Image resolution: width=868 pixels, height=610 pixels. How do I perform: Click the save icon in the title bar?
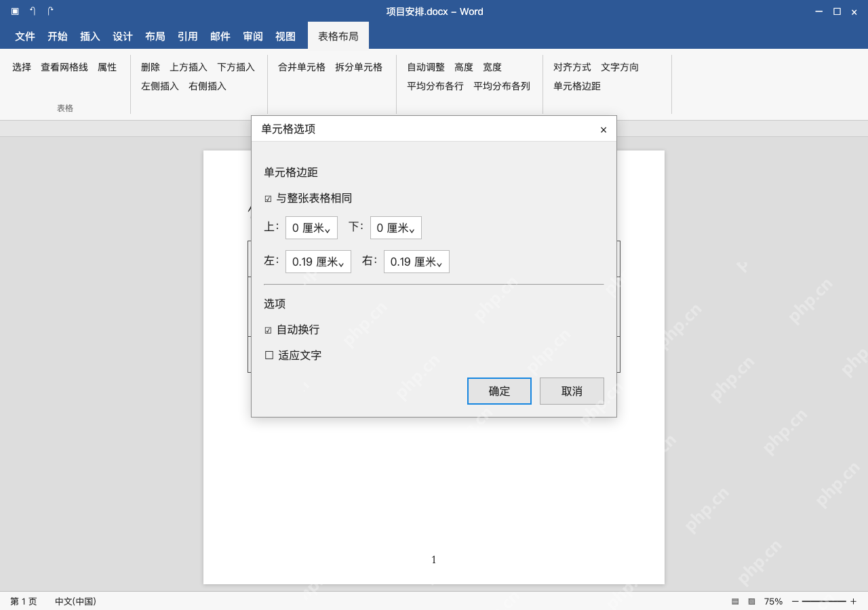tap(15, 12)
